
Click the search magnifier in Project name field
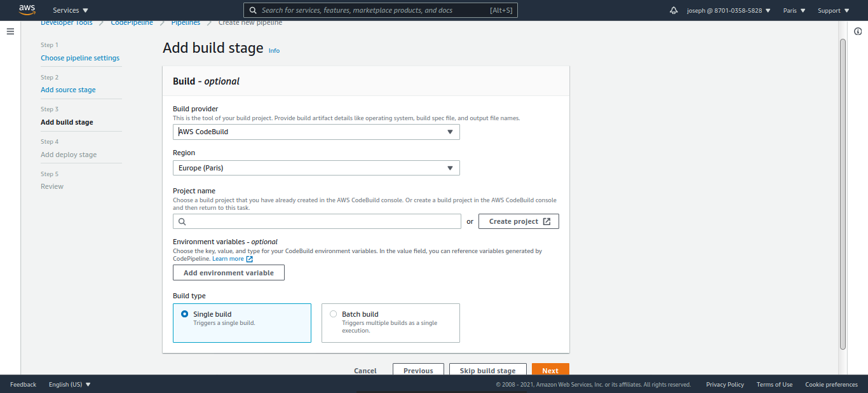click(x=182, y=221)
